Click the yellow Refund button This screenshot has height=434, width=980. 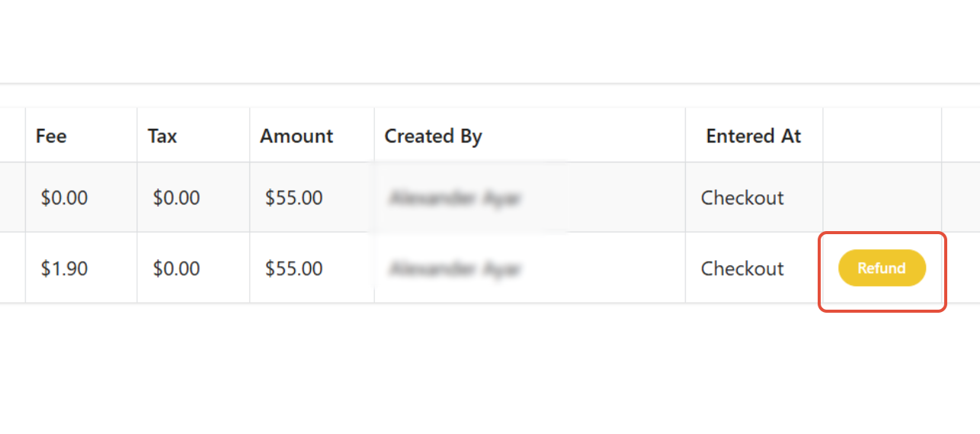click(882, 268)
